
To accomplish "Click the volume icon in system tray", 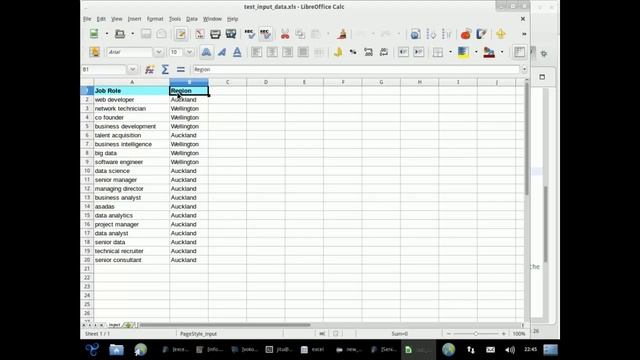I will 510,350.
